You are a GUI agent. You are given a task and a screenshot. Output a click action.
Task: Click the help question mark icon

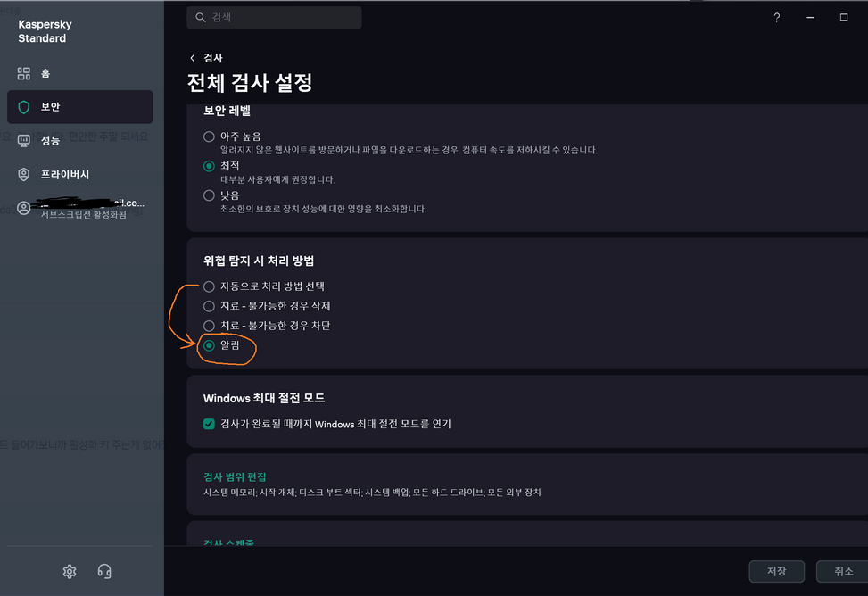click(777, 18)
